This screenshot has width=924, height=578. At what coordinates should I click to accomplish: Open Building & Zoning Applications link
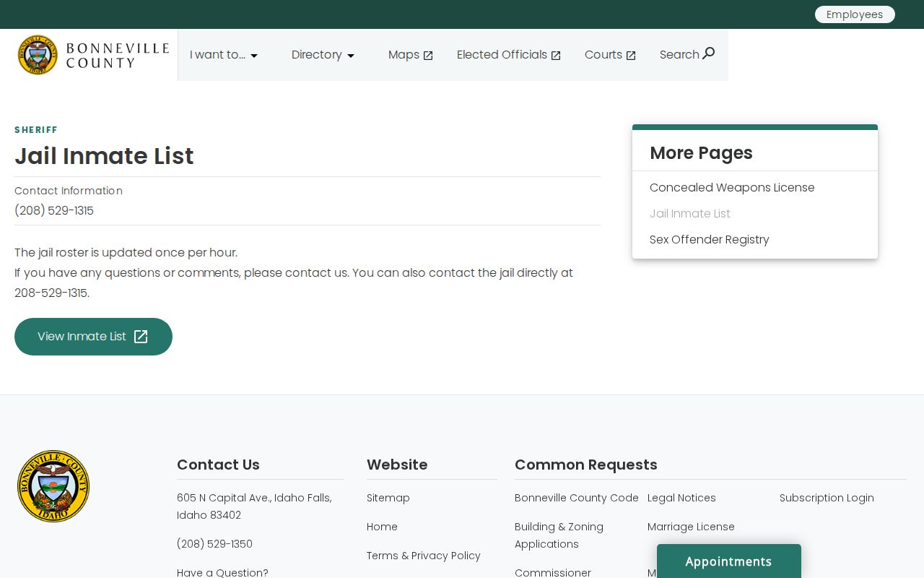(559, 535)
